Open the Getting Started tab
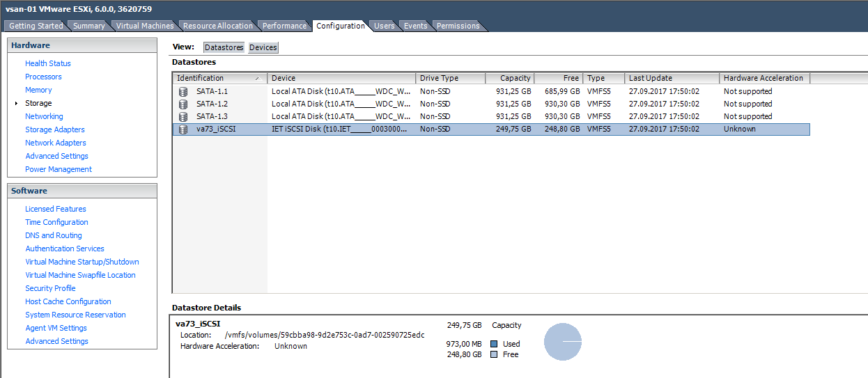Image resolution: width=868 pixels, height=378 pixels. pyautogui.click(x=36, y=26)
